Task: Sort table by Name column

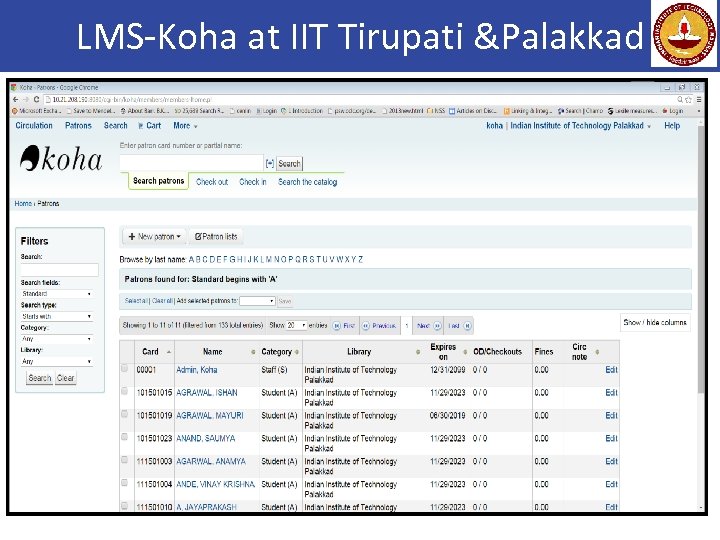Action: (217, 352)
